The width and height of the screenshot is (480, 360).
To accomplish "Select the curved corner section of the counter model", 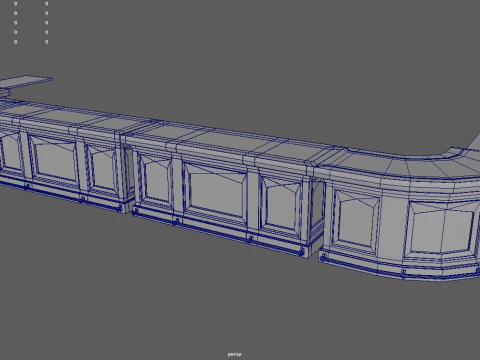I will coord(400,213).
